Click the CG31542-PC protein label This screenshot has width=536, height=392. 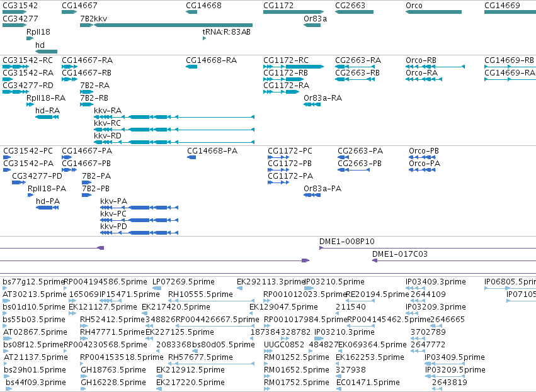pyautogui.click(x=28, y=151)
